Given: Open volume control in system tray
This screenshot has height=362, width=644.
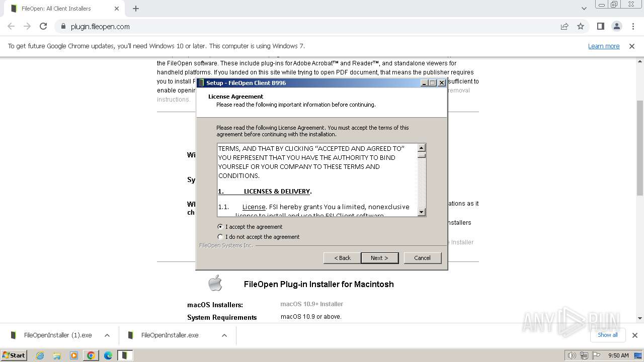Looking at the screenshot, I should pyautogui.click(x=572, y=355).
